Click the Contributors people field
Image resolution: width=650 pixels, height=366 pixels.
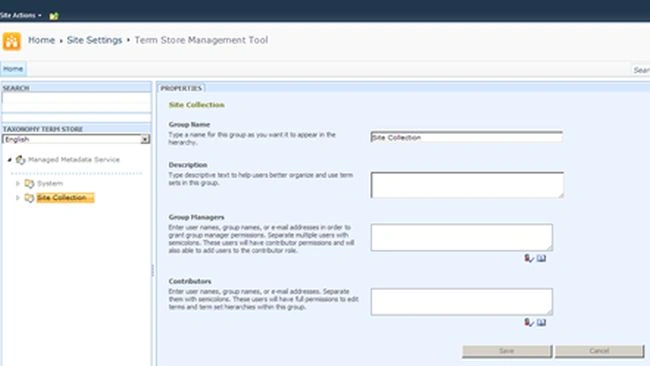click(462, 302)
